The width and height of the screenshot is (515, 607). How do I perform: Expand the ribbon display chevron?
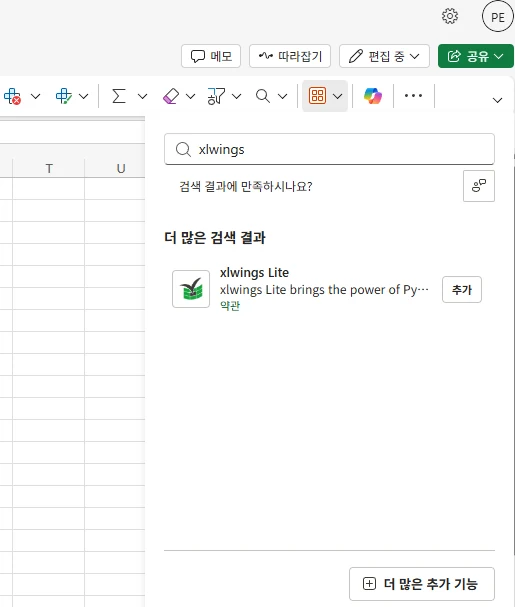click(x=497, y=100)
